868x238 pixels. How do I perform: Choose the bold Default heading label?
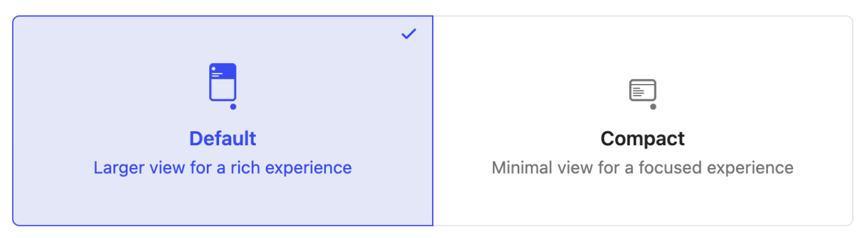tap(223, 139)
